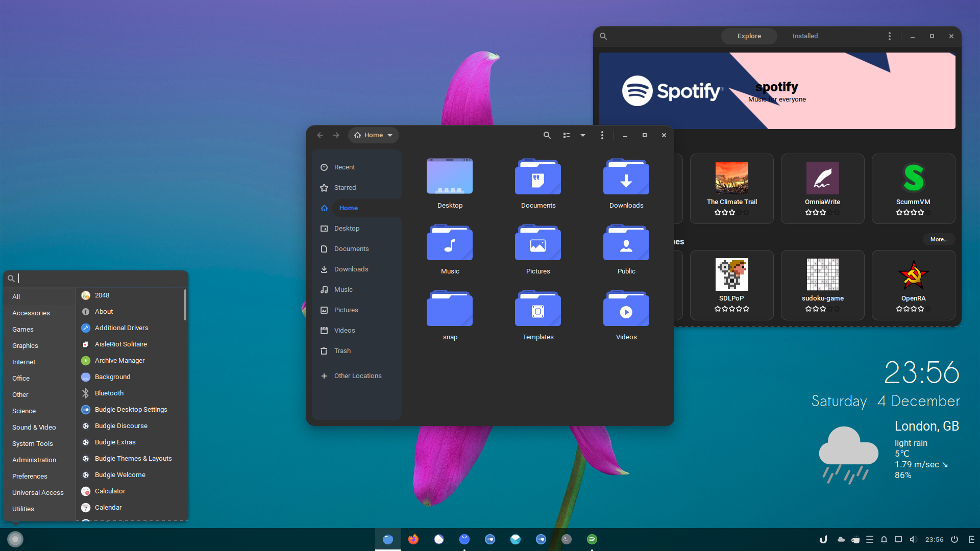The image size is (980, 551).
Task: Open Other Locations in Files sidebar
Action: 356,376
